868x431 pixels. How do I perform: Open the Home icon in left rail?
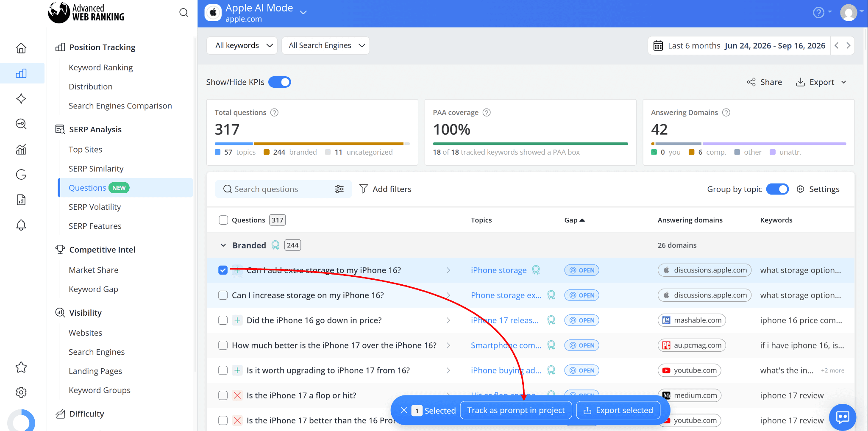21,48
